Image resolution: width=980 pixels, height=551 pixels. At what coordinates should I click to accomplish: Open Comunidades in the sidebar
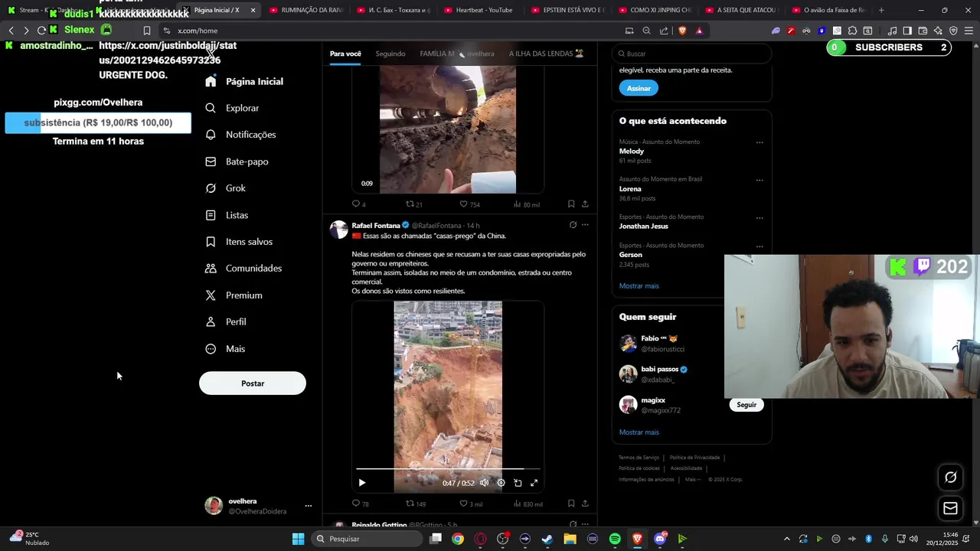(243, 269)
